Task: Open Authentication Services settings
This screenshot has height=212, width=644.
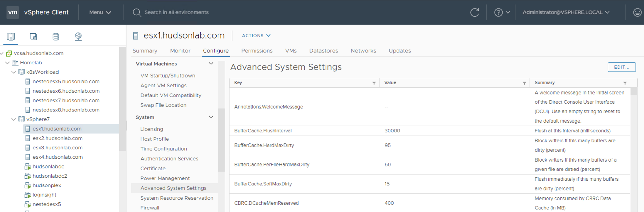Action: [x=169, y=159]
